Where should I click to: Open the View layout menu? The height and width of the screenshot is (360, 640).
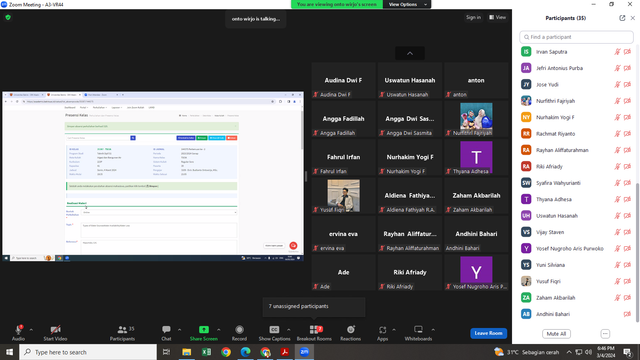click(498, 18)
